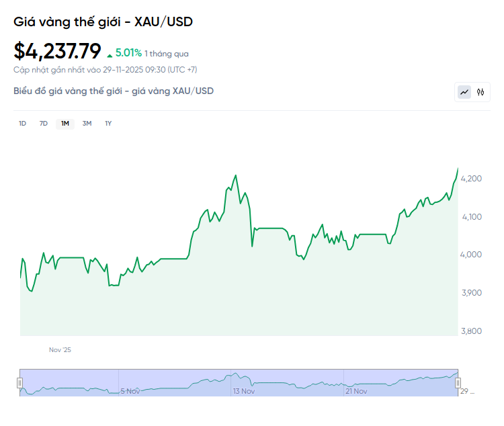The image size is (504, 426).
Task: Click the "Giá vàng thế giới - XAU/USD" heading
Action: click(103, 22)
